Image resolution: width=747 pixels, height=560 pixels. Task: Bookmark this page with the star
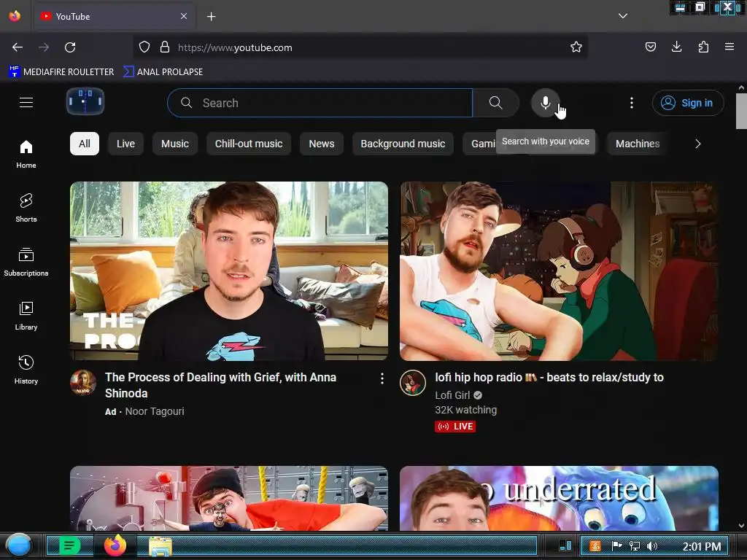(576, 47)
